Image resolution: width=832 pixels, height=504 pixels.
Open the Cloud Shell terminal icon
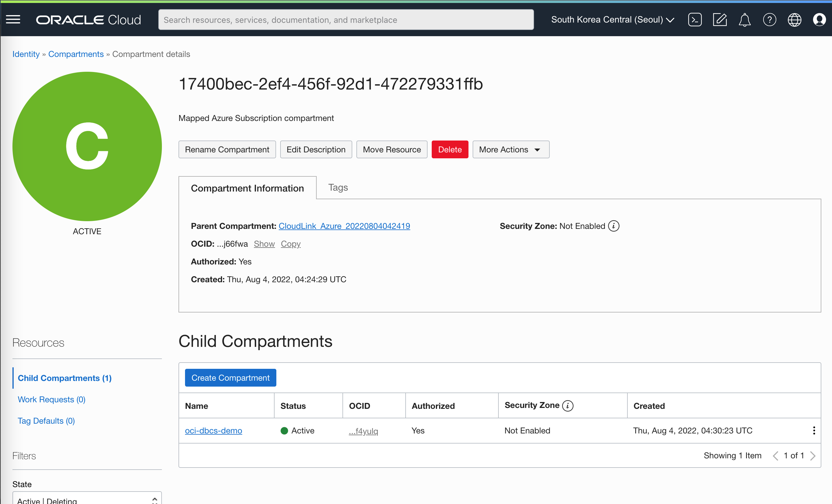(x=695, y=20)
